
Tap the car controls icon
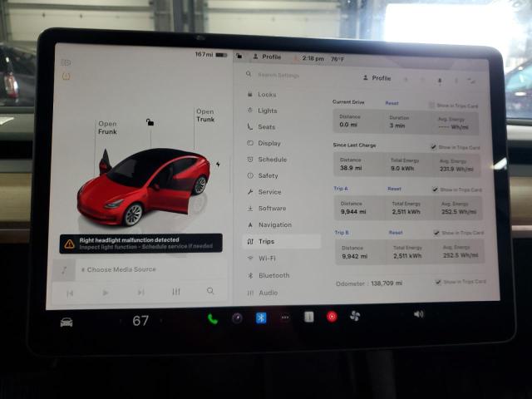point(66,322)
